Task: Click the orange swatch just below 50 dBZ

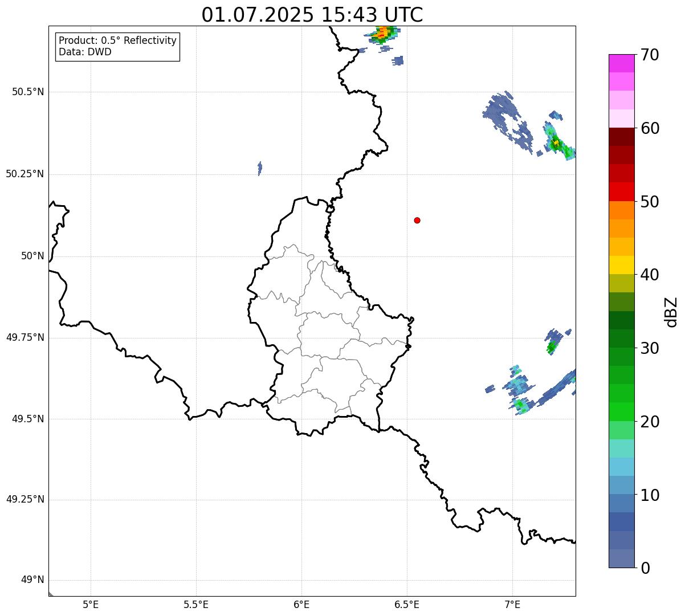Action: 622,210
